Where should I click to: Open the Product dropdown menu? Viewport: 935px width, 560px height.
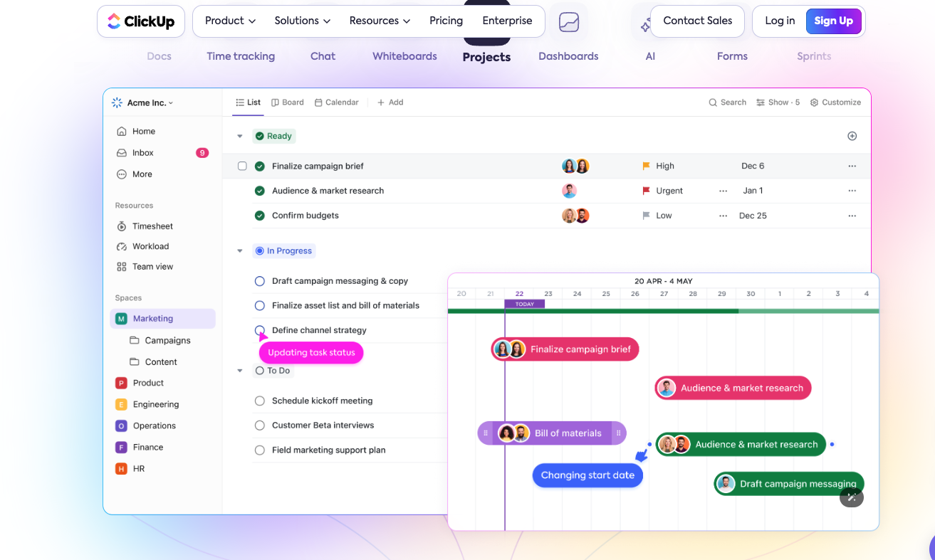coord(230,21)
